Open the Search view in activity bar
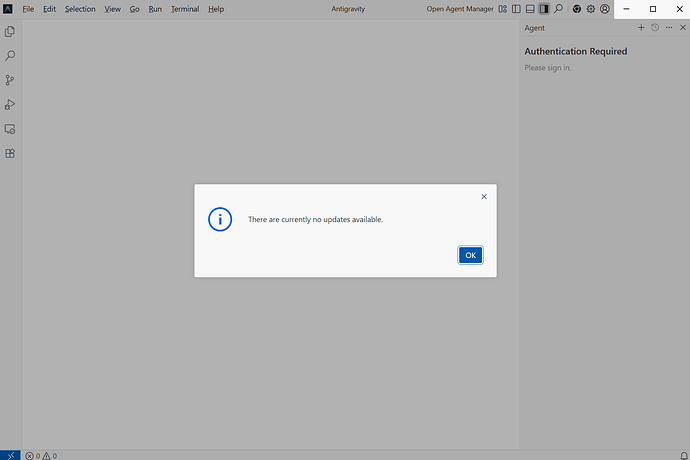 (x=10, y=55)
